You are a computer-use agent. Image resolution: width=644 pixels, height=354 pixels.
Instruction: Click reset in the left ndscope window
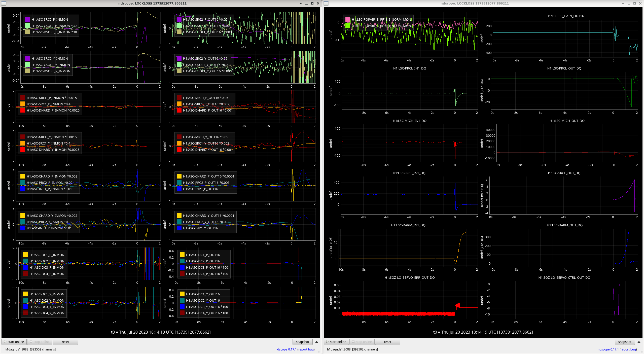[65, 342]
